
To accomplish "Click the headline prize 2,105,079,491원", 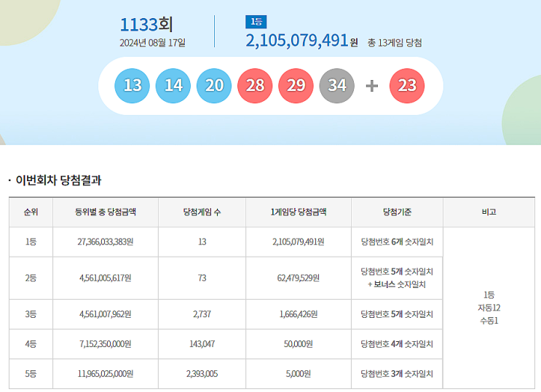I will point(301,41).
